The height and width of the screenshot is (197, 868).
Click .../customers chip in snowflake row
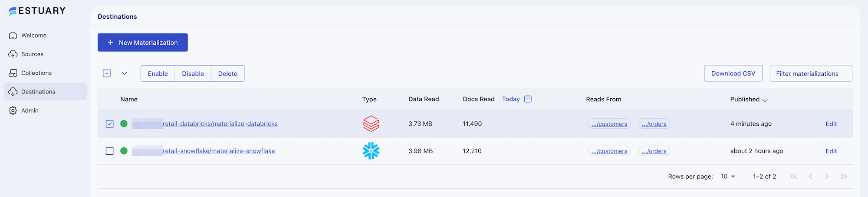[609, 151]
